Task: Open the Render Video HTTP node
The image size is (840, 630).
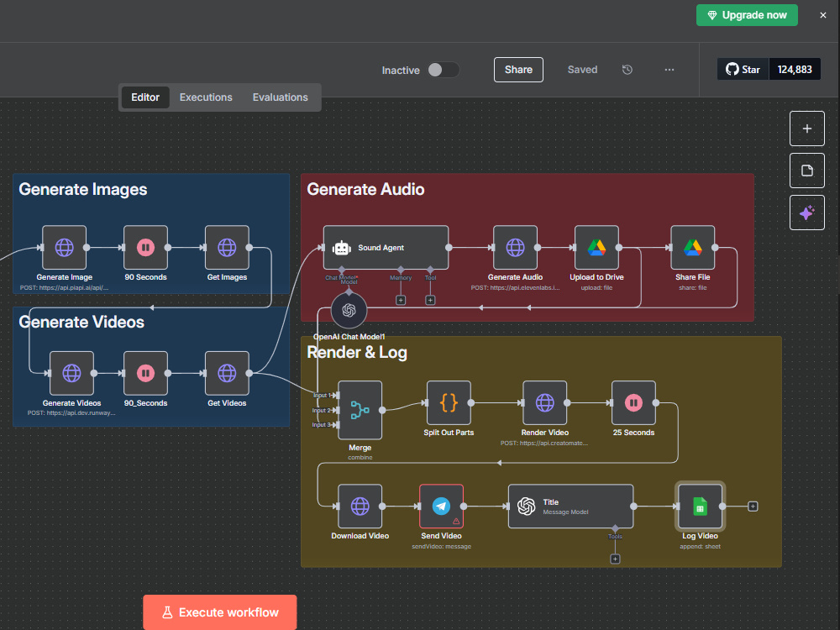Action: point(545,403)
